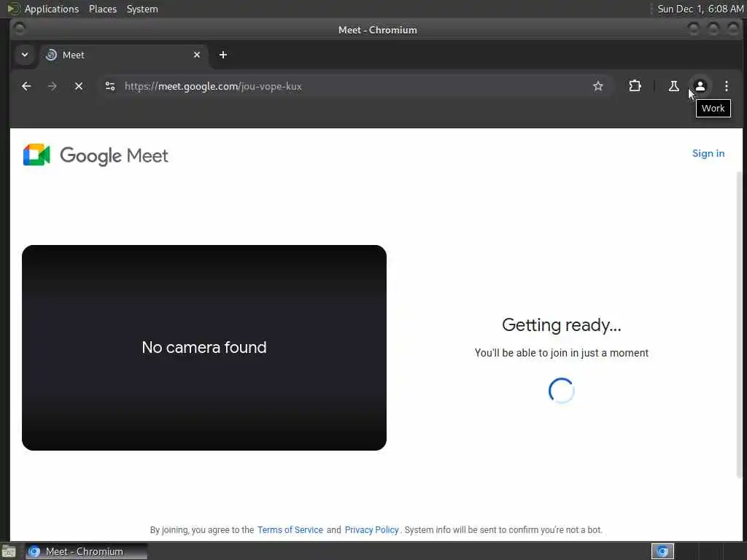
Task: Open the Chrome Labs flask icon
Action: pos(673,86)
